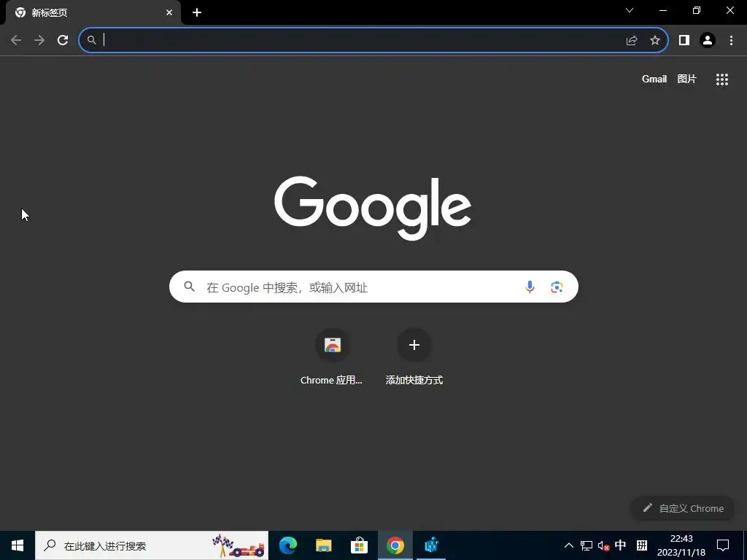Start voice search with the microphone
This screenshot has height=560, width=747.
530,287
